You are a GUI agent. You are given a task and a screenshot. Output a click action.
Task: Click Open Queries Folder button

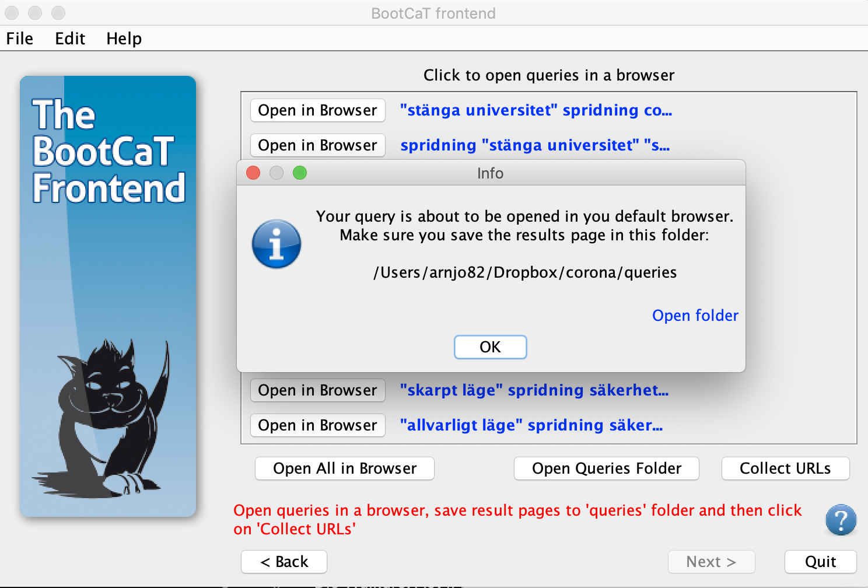point(607,468)
